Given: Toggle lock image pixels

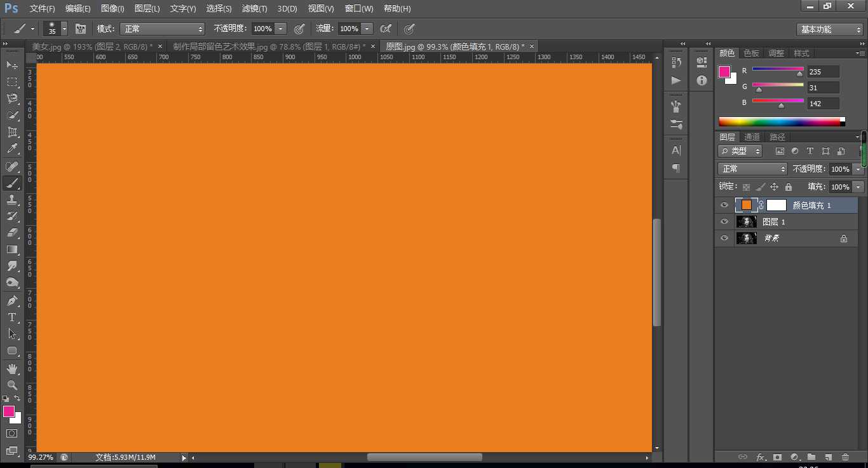Looking at the screenshot, I should tap(760, 187).
